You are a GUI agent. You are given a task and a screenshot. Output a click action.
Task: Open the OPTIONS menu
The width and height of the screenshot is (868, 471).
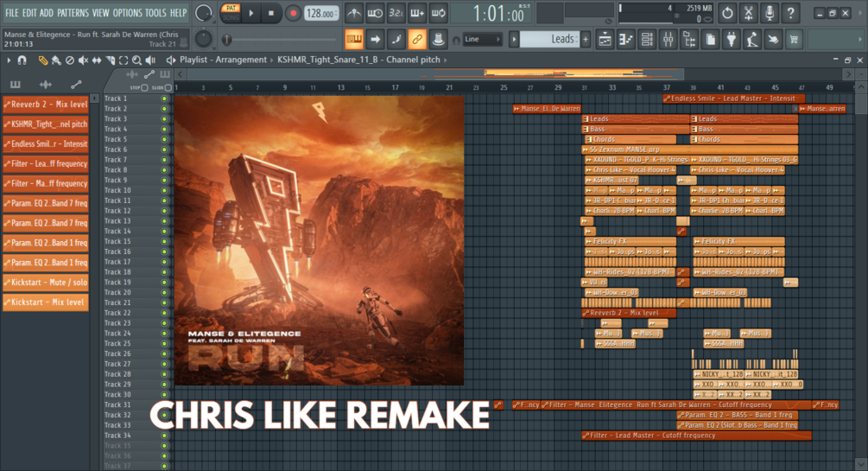127,12
